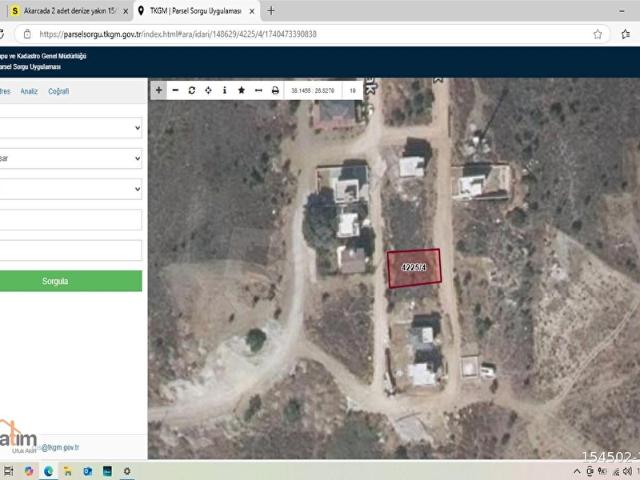Switch to the Coğrafi tab

[58, 91]
